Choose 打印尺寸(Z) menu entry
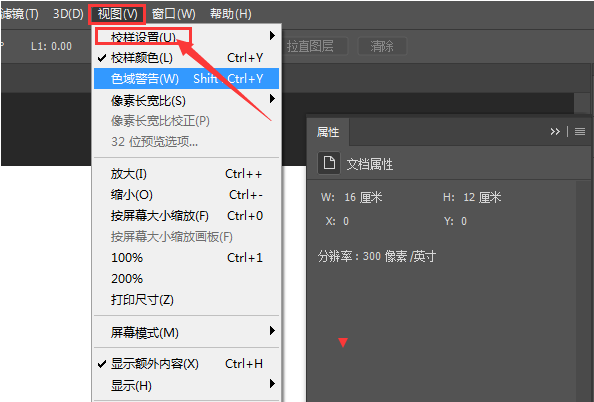Image resolution: width=594 pixels, height=402 pixels. point(186,300)
